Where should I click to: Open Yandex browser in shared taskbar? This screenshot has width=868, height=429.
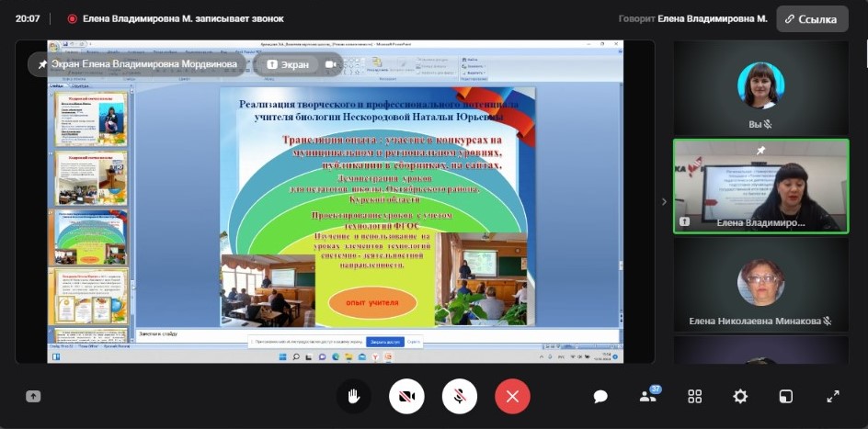point(376,357)
